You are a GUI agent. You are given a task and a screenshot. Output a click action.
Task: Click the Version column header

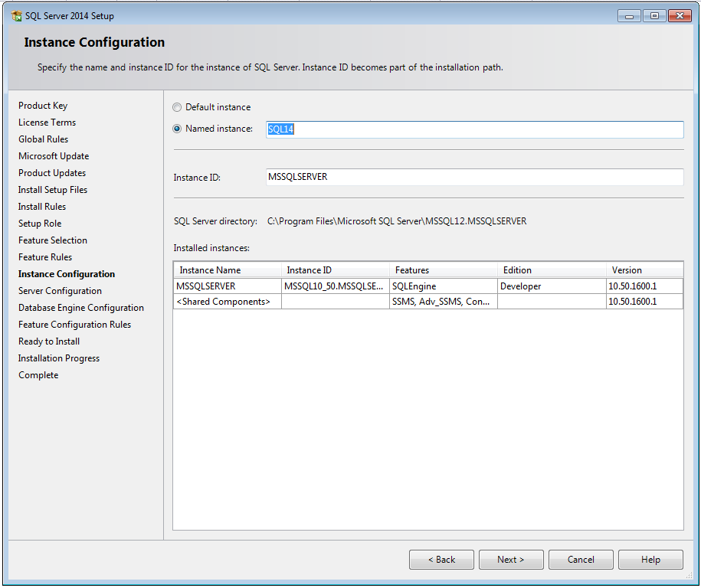[644, 269]
